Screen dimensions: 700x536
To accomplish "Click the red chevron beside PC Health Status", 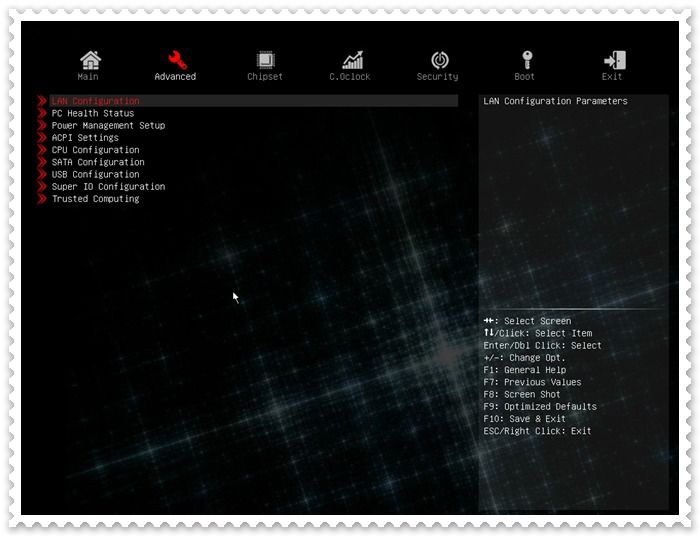I will coord(42,113).
